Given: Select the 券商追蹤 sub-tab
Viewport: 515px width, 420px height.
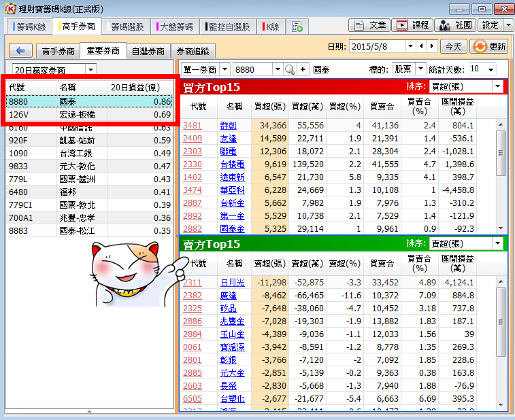Looking at the screenshot, I should (193, 51).
